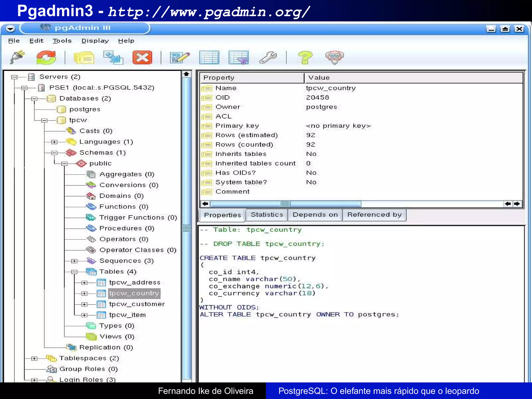Click the Create new object toolbar icon
This screenshot has height=399, width=532.
[x=113, y=57]
